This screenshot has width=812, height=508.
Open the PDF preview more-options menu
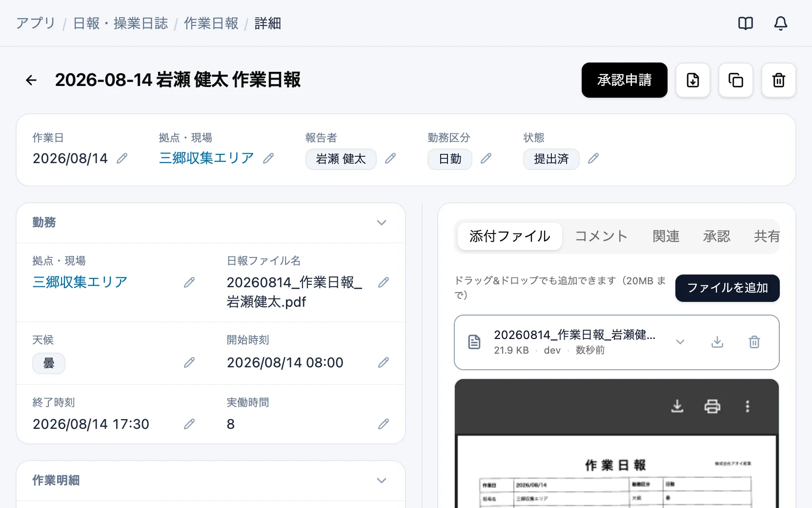[748, 406]
